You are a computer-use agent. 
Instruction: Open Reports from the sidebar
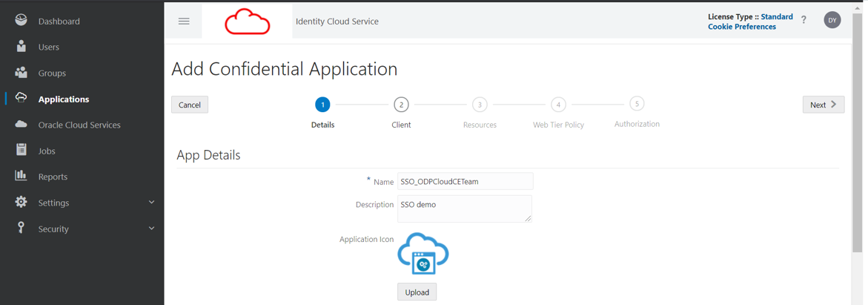(x=53, y=177)
